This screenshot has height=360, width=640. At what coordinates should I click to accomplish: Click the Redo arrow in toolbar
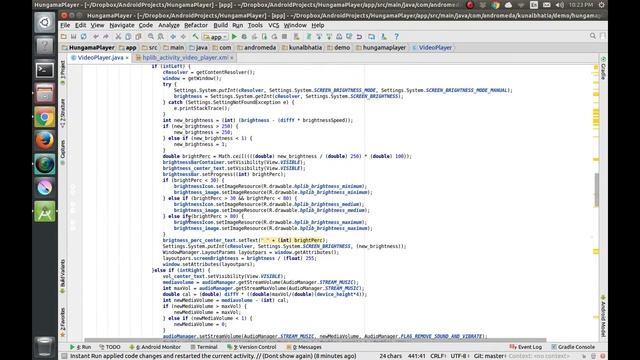coord(106,37)
